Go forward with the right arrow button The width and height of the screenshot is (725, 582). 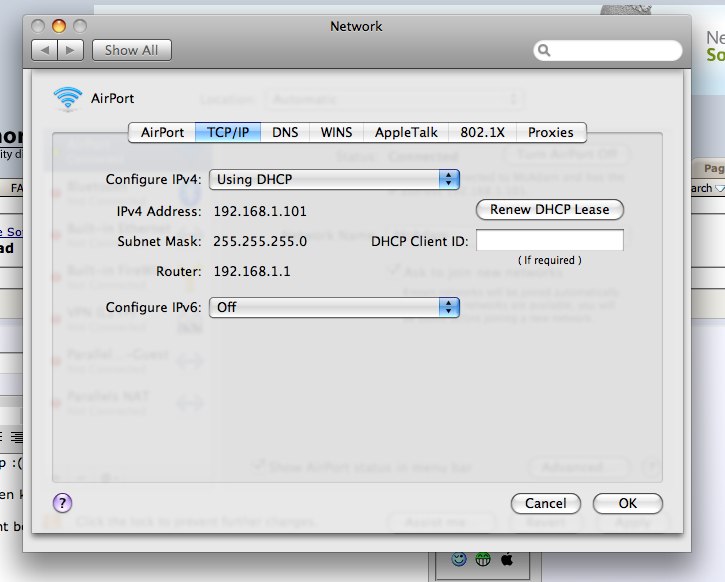point(70,50)
